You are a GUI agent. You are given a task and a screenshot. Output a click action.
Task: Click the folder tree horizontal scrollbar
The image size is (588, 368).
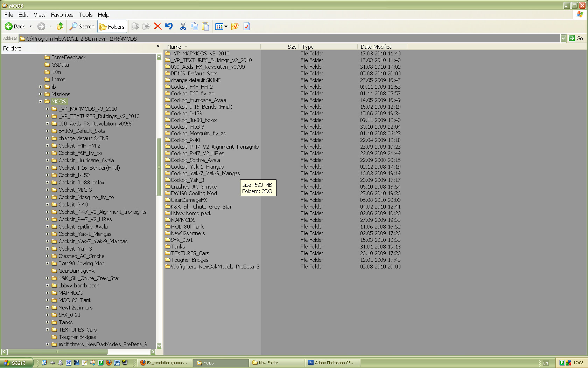(x=57, y=352)
